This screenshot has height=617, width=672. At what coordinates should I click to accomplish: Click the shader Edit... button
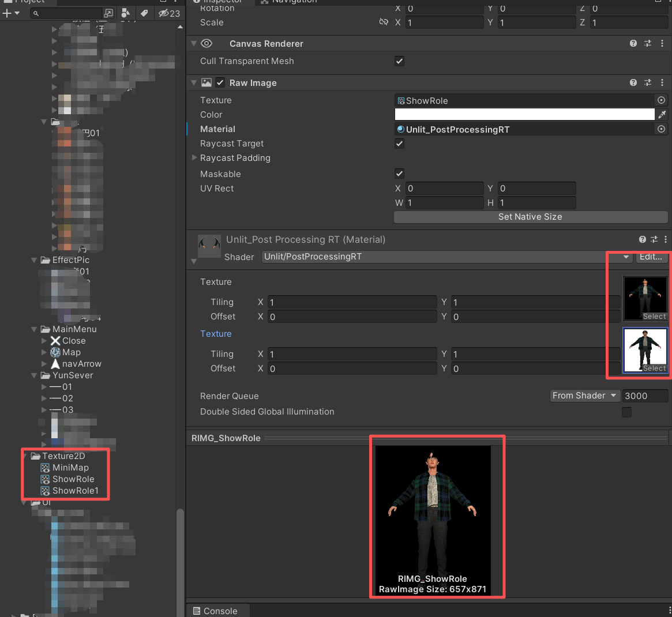(x=651, y=257)
